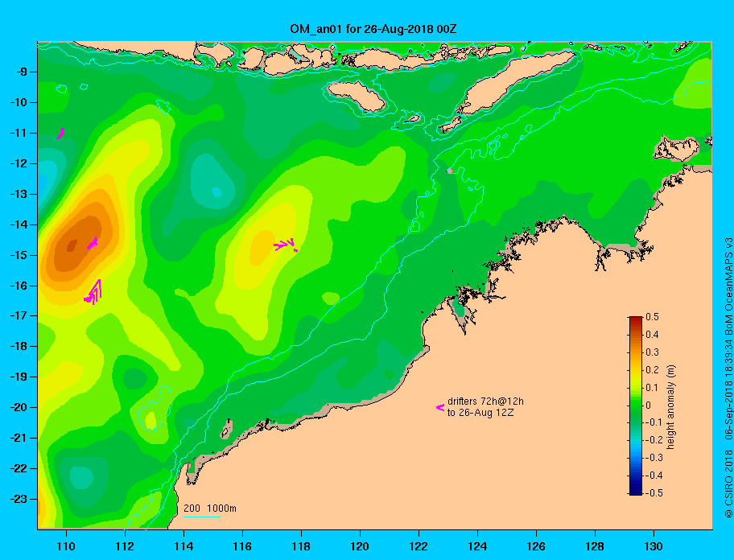Click the -23 latitude axis label

pyautogui.click(x=19, y=499)
